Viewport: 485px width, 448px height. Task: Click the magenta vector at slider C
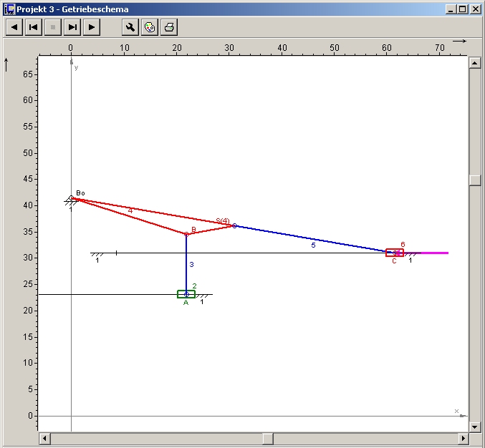[424, 253]
